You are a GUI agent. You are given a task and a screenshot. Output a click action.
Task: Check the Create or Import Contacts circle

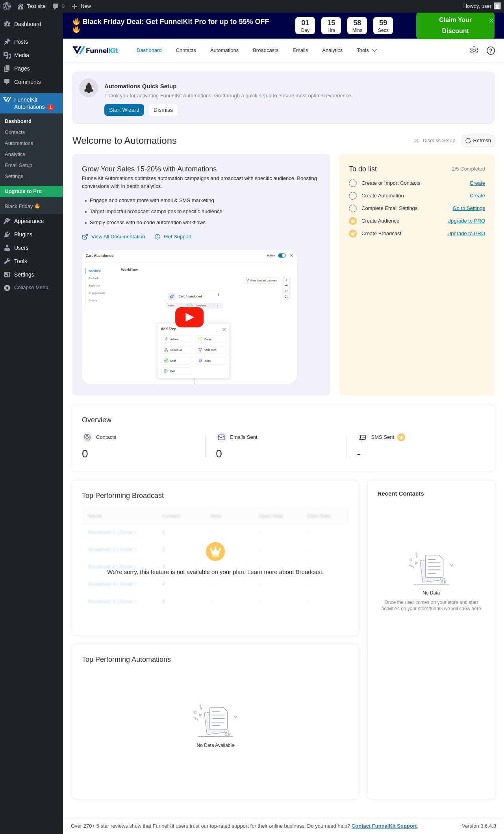tap(353, 183)
